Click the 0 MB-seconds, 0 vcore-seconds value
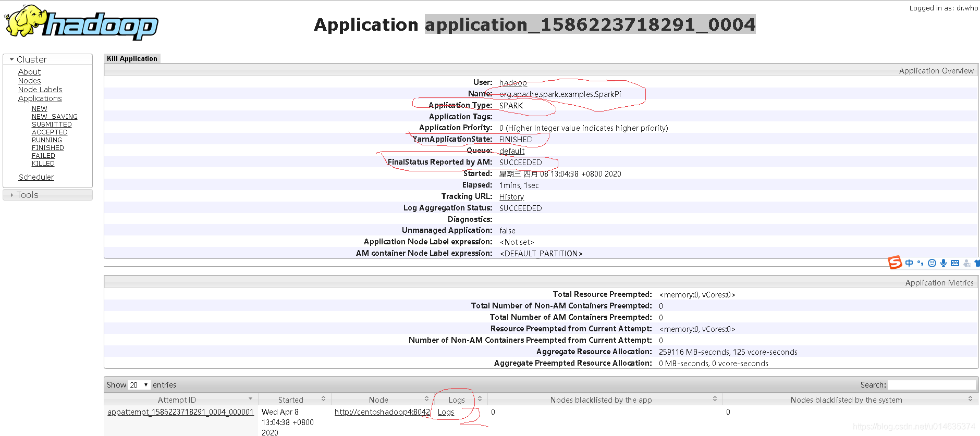980x436 pixels. [x=713, y=364]
